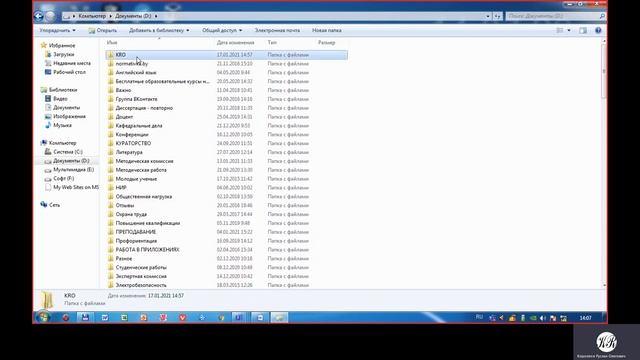The image size is (640, 360).
Task: Select the Рабочий стол sidebar icon
Action: [48, 72]
